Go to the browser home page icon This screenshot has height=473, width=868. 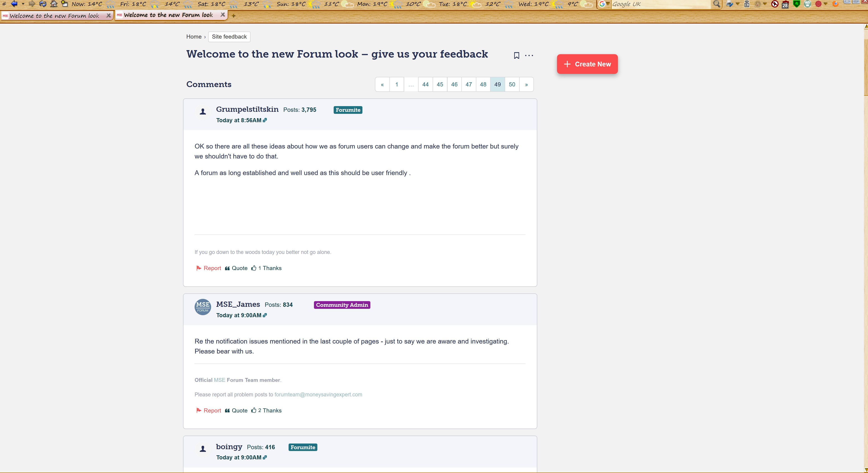54,4
